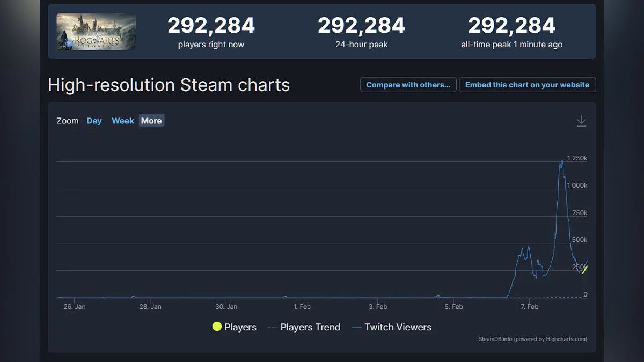Hide the Players Trend series
Viewport: 644px width, 362px height.
pyautogui.click(x=304, y=327)
